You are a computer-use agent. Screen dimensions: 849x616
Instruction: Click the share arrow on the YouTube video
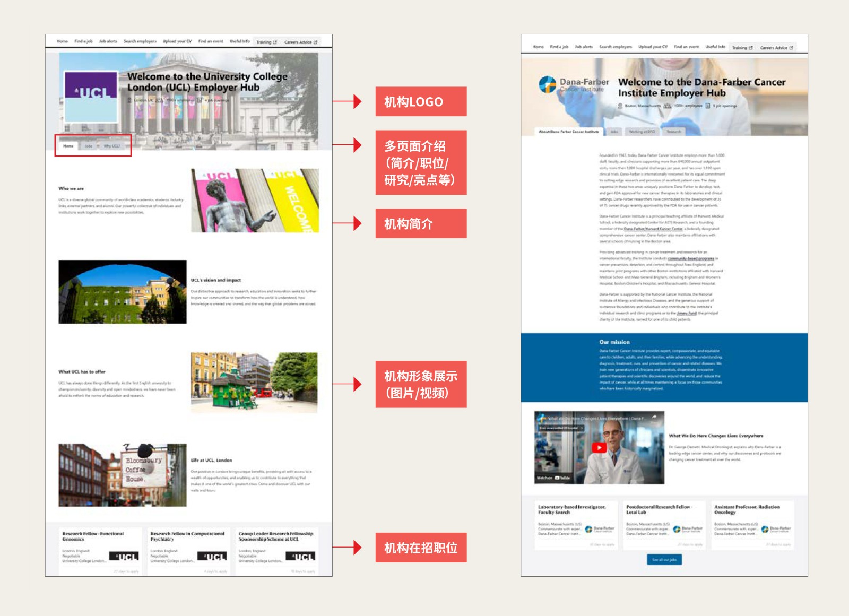pyautogui.click(x=654, y=417)
